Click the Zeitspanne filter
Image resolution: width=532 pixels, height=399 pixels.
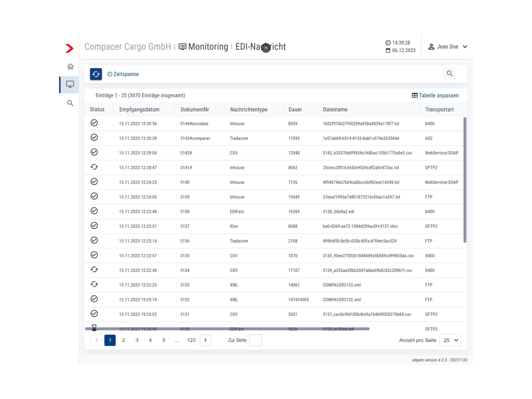click(123, 74)
